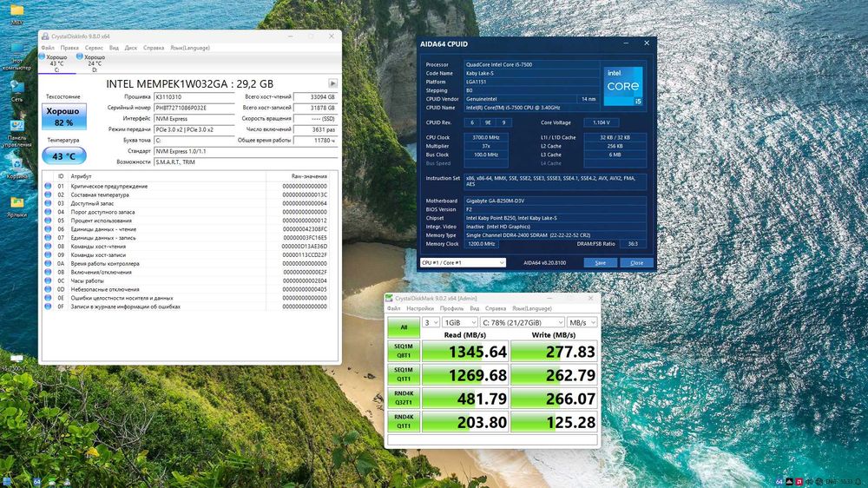Click the 1345.64 sequential read result
Image resolution: width=868 pixels, height=488 pixels.
click(465, 351)
